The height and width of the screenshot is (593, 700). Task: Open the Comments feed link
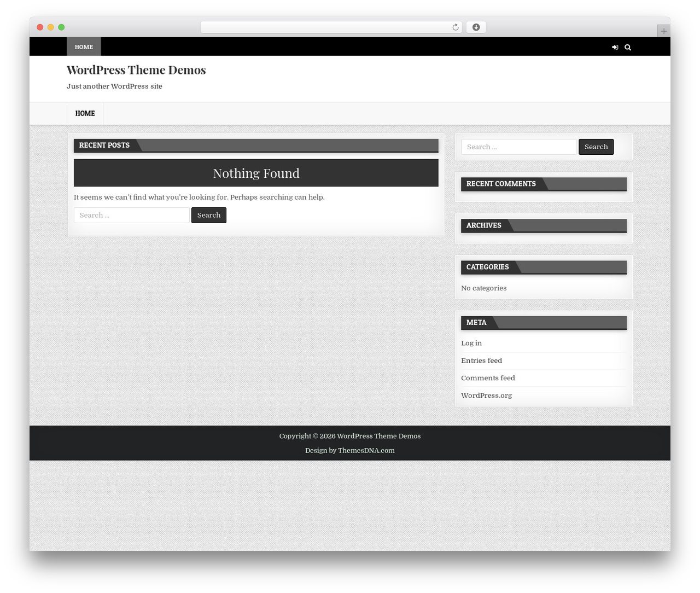click(x=488, y=378)
